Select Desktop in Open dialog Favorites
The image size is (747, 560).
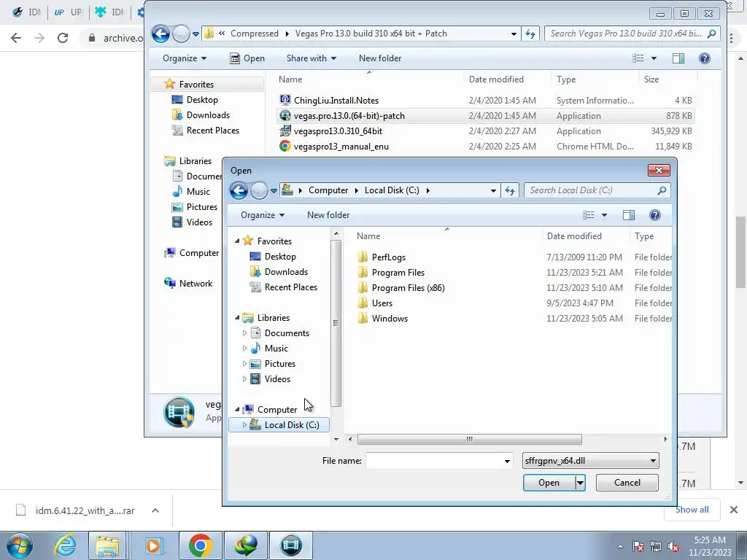pos(280,257)
